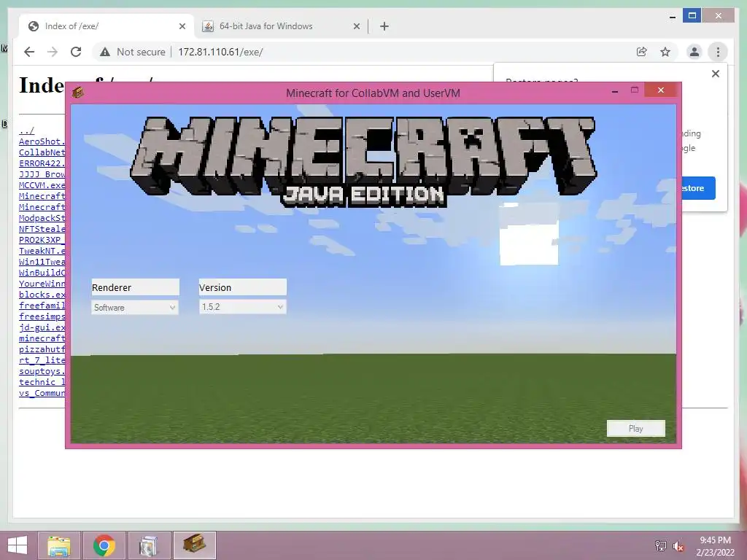Open the pizzahutf link in index
747x560 pixels.
pyautogui.click(x=42, y=349)
